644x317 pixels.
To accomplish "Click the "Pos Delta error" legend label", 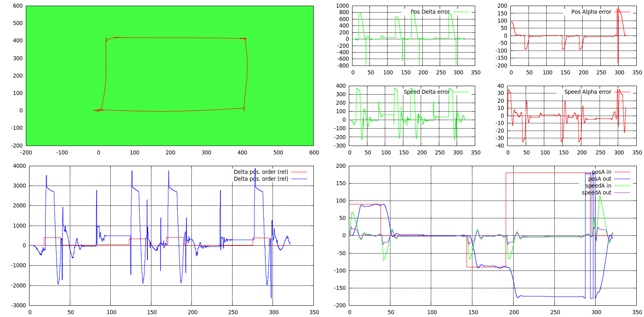I will (430, 12).
